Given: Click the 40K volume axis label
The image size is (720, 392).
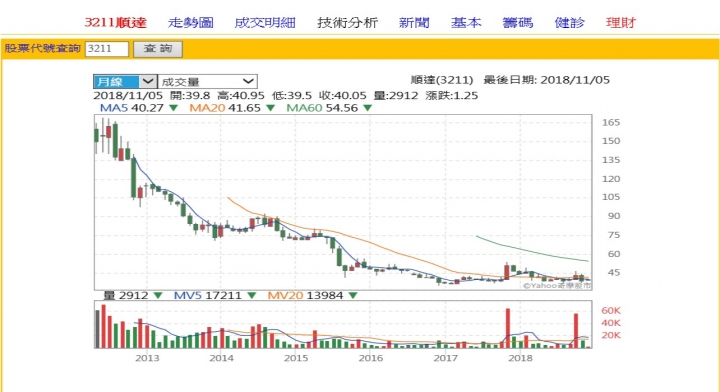Looking at the screenshot, I should pos(611,323).
